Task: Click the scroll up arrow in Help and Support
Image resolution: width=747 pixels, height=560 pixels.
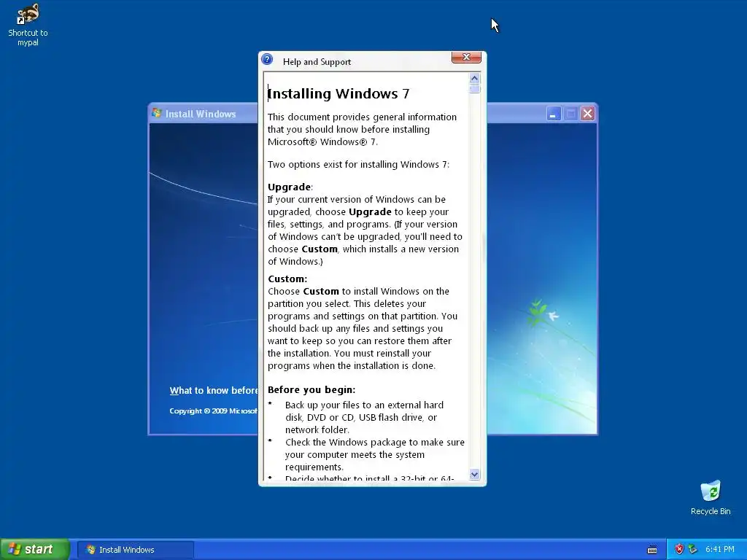Action: 474,79
